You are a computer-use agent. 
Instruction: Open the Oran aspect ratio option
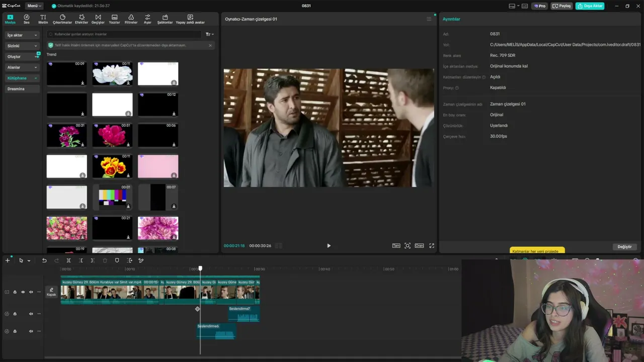coord(419,246)
